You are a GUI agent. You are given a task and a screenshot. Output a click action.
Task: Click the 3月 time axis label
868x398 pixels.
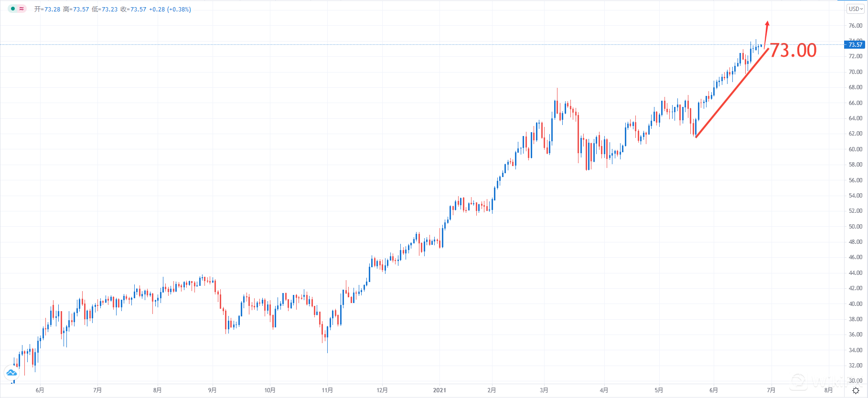click(x=544, y=390)
